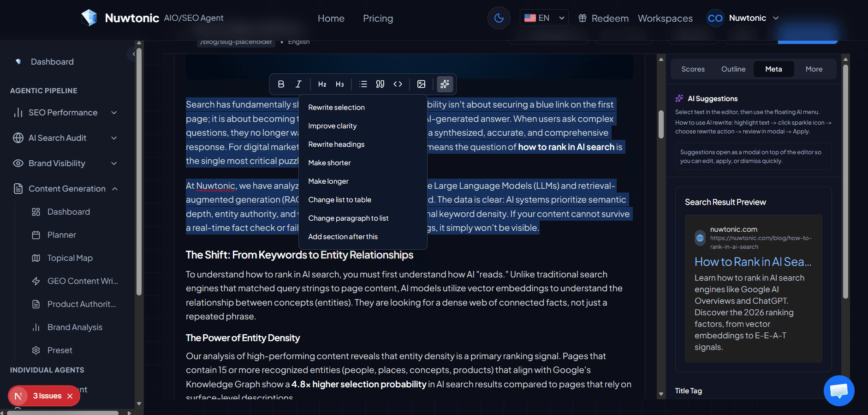The height and width of the screenshot is (415, 868).
Task: Choose Change list to table
Action: pos(363,200)
